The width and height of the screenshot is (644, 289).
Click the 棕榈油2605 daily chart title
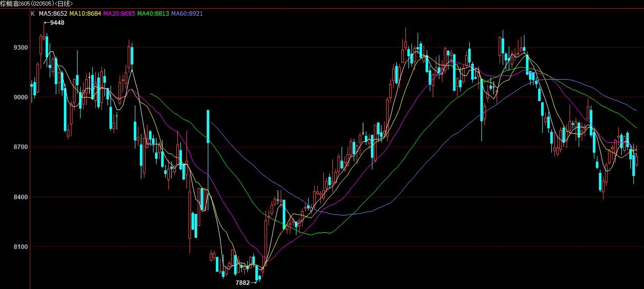pyautogui.click(x=36, y=4)
